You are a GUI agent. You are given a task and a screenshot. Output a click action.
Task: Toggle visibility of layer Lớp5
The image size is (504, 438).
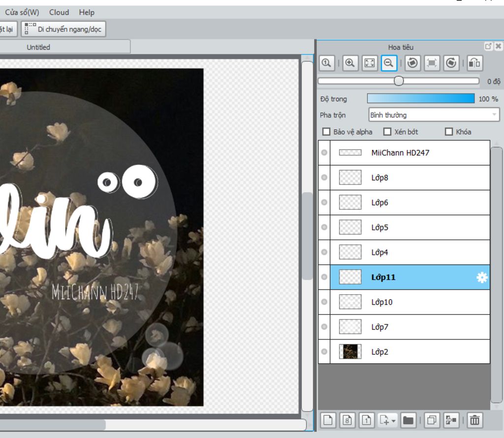point(324,227)
